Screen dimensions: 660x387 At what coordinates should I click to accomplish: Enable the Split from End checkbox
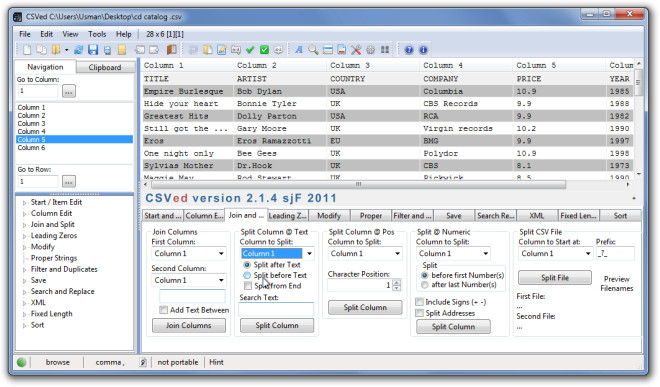[248, 286]
